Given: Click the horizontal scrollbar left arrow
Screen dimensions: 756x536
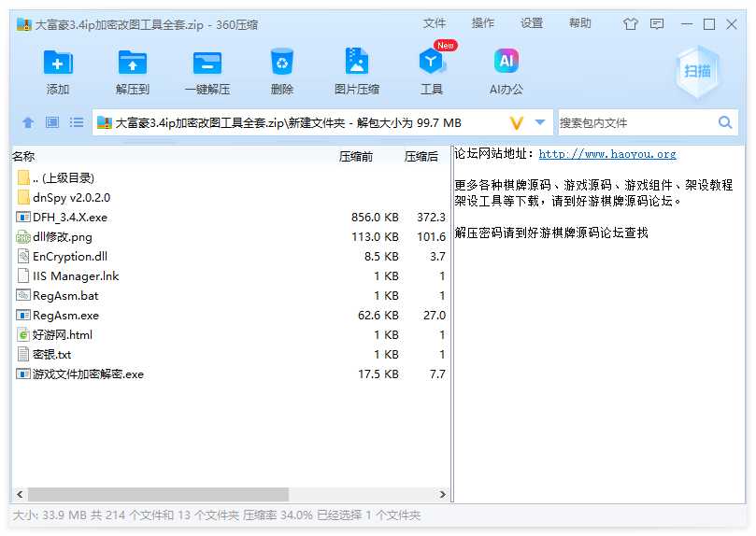Looking at the screenshot, I should pos(20,494).
